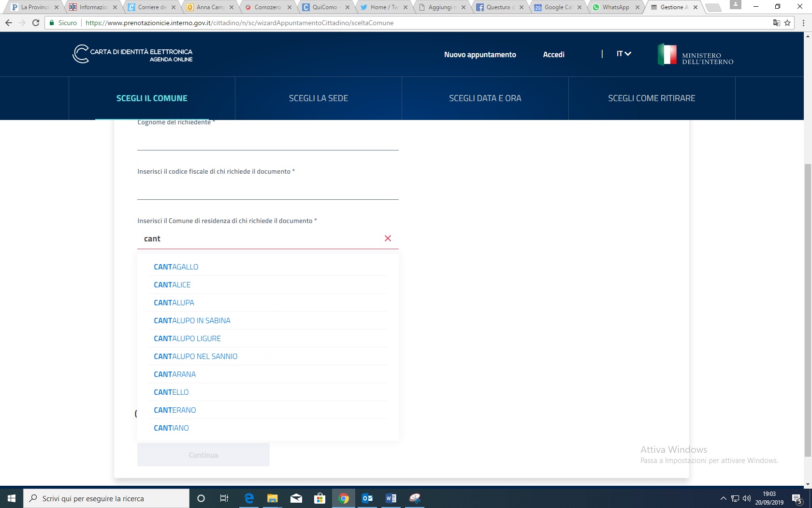
Task: Click the Accedi login link
Action: click(553, 55)
